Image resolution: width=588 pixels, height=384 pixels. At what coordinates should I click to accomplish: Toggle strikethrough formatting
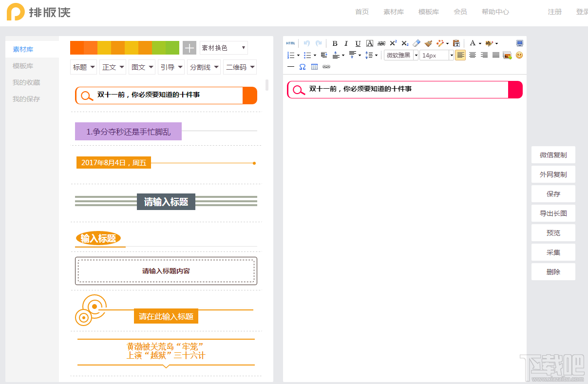click(x=381, y=43)
